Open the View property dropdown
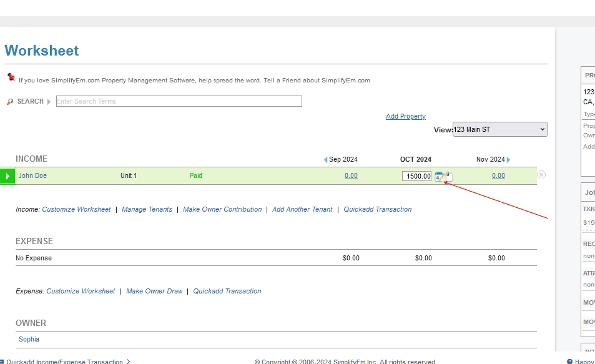This screenshot has width=595, height=364. point(499,129)
